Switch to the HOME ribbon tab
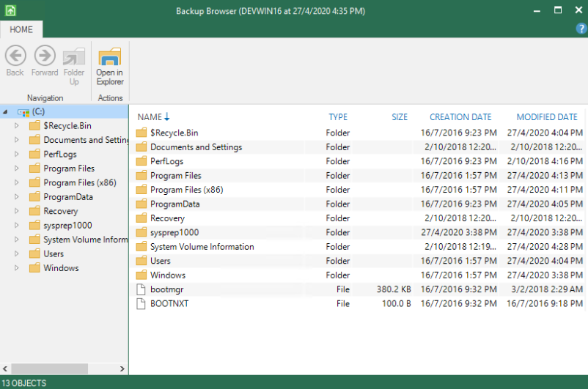Image resolution: width=588 pixels, height=389 pixels. coord(21,29)
